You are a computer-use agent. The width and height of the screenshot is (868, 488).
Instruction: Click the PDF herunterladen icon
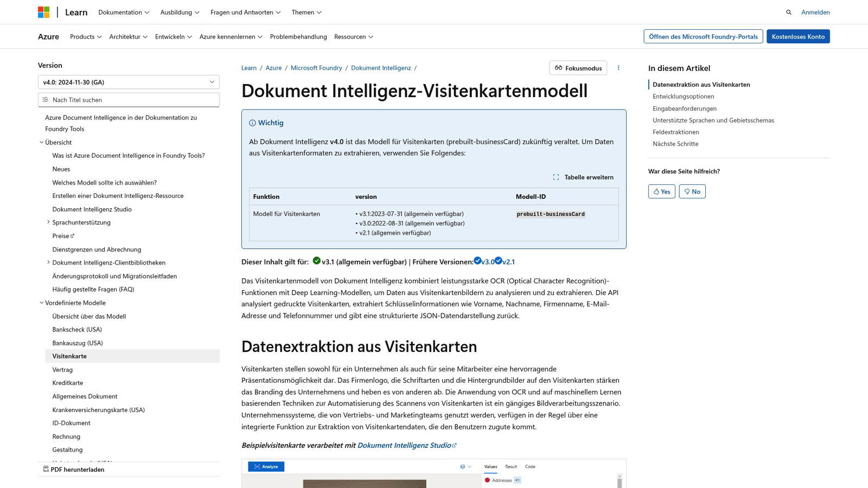(47, 469)
